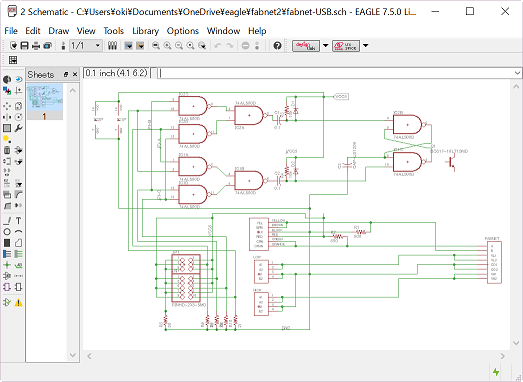This screenshot has width=523, height=382.
Task: Open the Edit menu
Action: (33, 31)
